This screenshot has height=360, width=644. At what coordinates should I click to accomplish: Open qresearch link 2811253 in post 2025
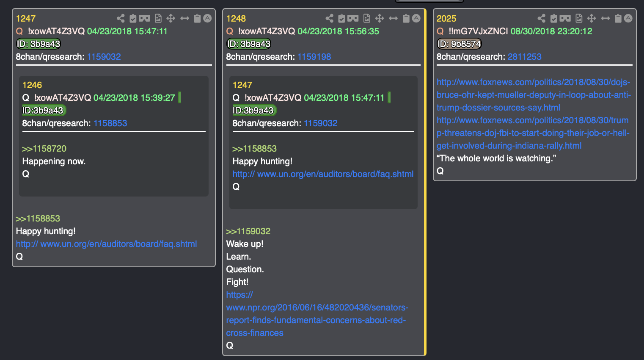[525, 57]
